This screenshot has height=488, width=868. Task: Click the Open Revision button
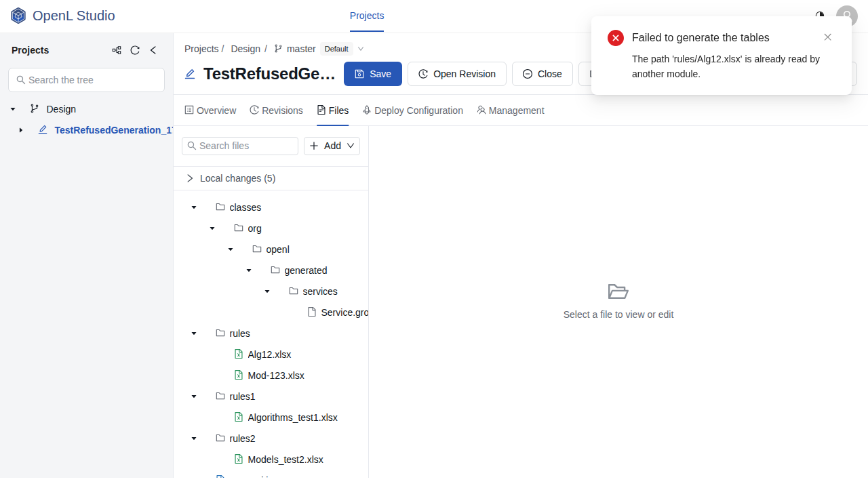click(x=457, y=74)
